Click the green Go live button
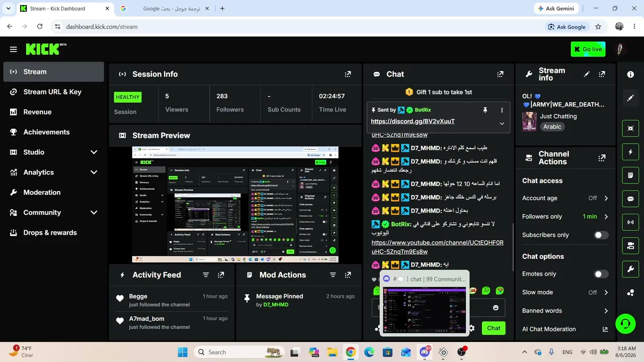644x362 pixels. [x=588, y=49]
